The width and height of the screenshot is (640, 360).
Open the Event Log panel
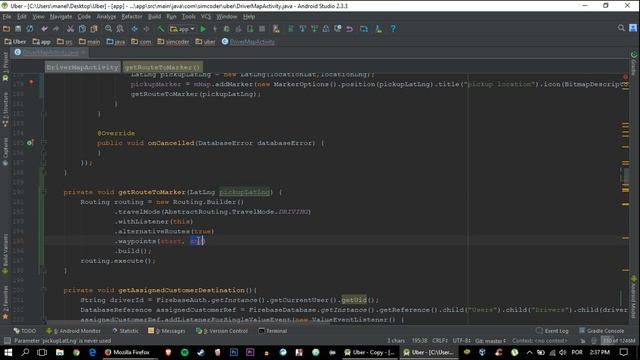coord(552,331)
